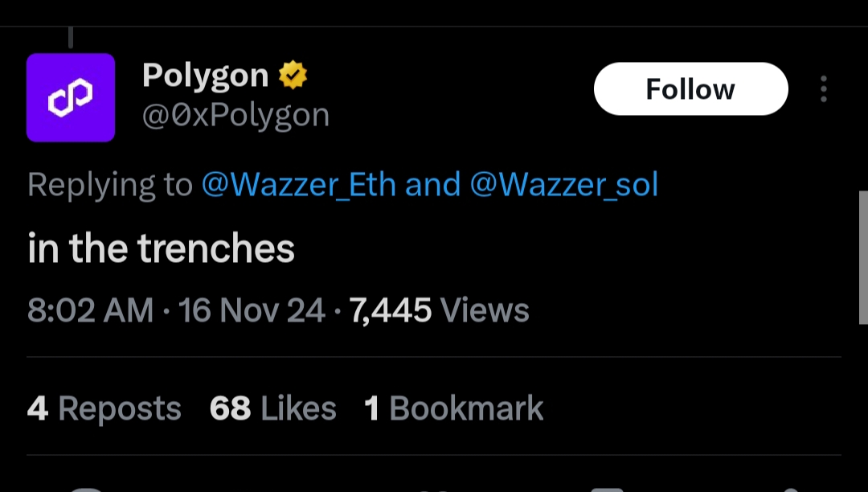Click the vertical scrollbar thumb
Screen dimensions: 868x492
tap(863, 257)
